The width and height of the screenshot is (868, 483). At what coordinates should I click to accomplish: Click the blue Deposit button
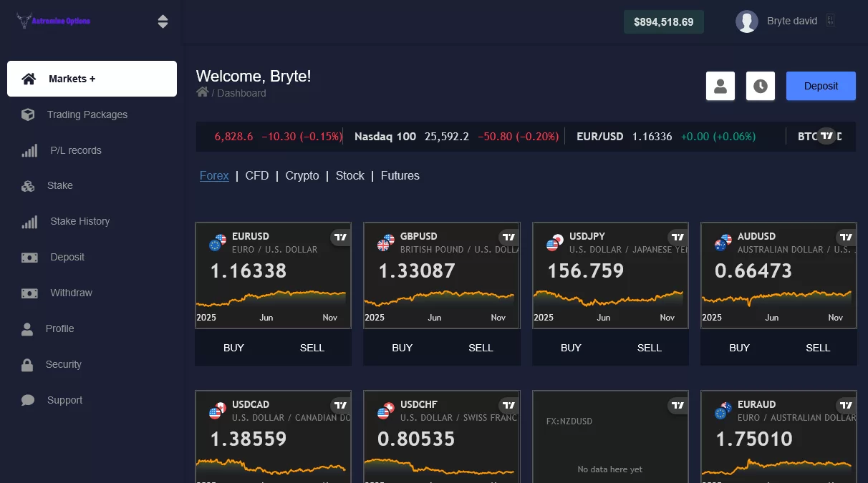pos(821,85)
